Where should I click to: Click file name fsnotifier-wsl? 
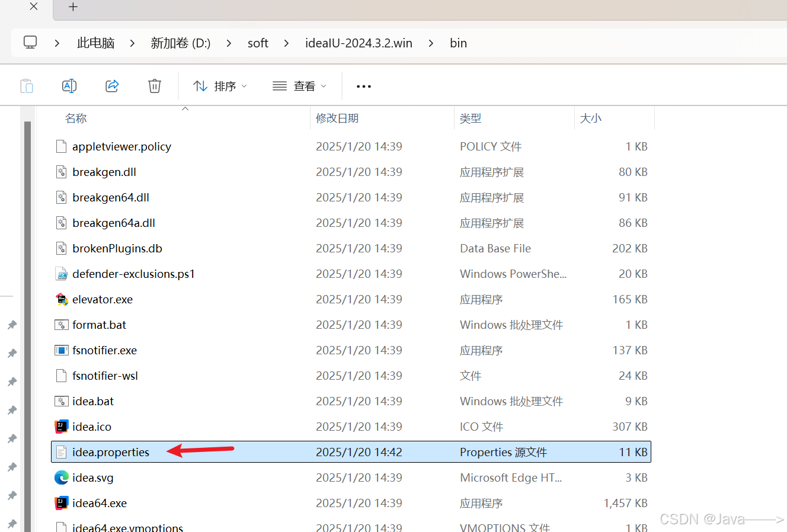[105, 376]
